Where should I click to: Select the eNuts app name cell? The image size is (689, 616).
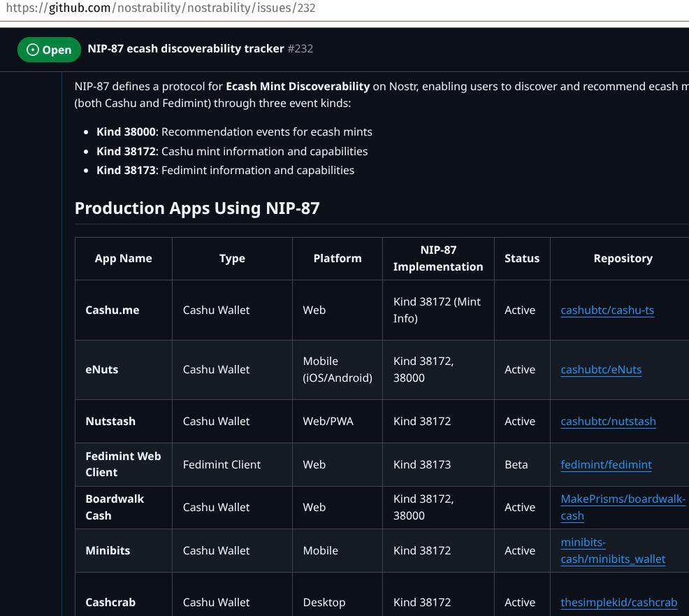pos(124,369)
